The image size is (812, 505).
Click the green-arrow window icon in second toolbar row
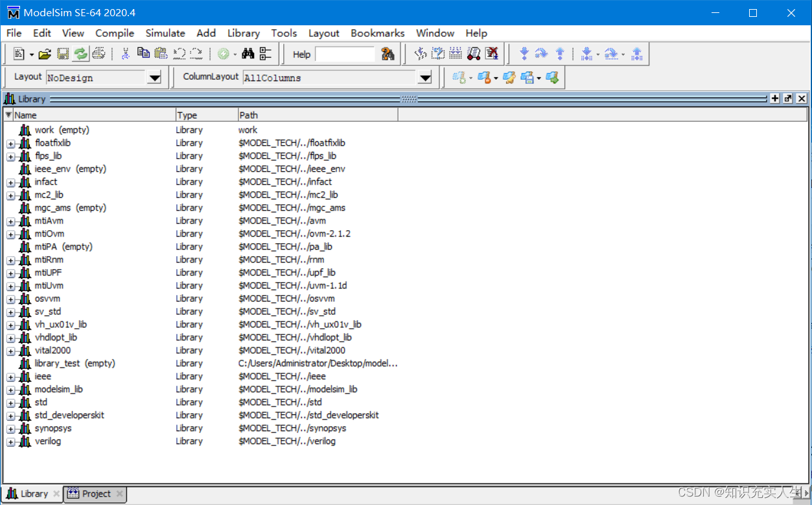point(552,78)
